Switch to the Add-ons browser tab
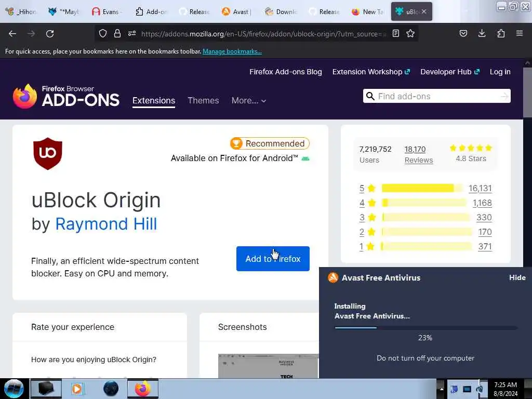Image resolution: width=532 pixels, height=399 pixels. (150, 11)
